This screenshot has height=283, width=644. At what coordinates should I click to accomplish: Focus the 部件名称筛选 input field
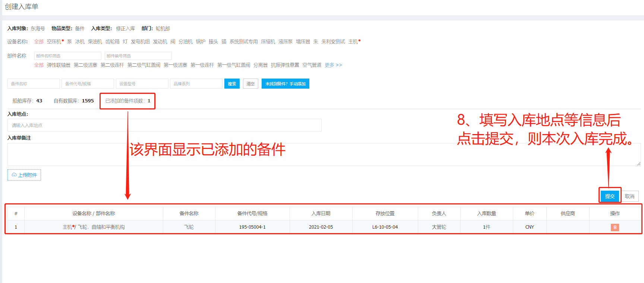[x=67, y=56]
